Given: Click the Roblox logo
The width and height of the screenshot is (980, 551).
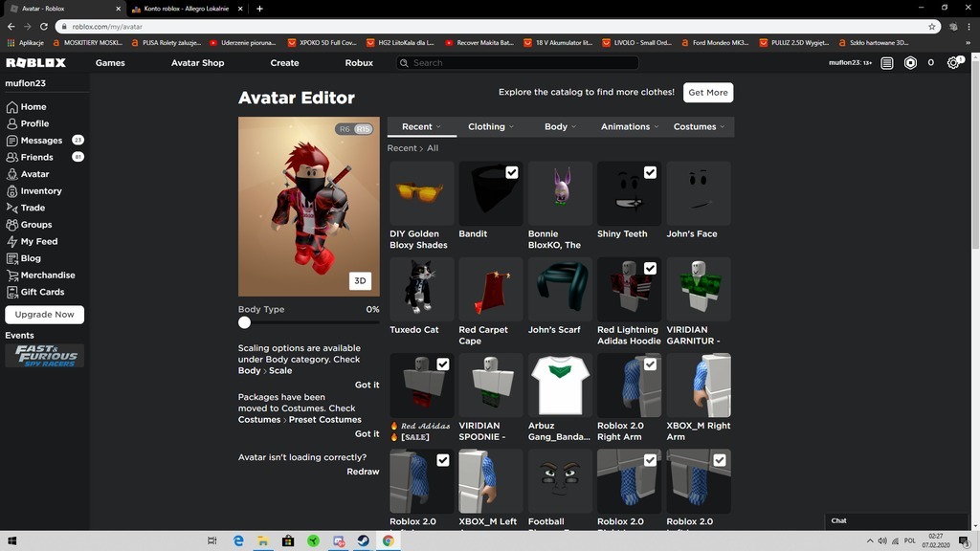Looking at the screenshot, I should click(35, 62).
